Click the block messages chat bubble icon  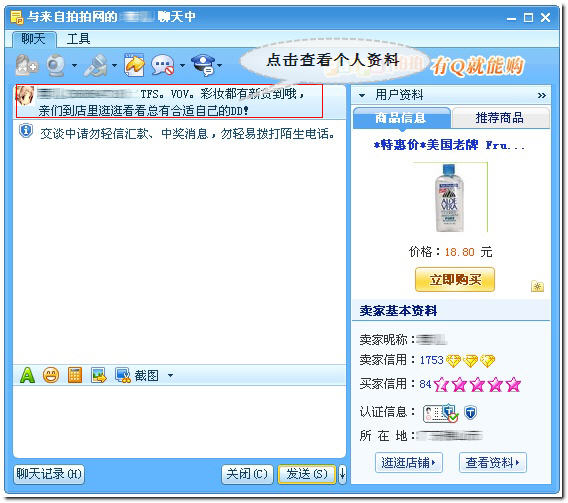coord(163,65)
